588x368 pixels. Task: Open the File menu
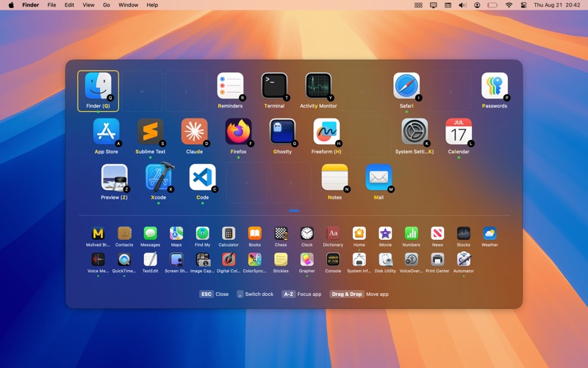point(51,5)
